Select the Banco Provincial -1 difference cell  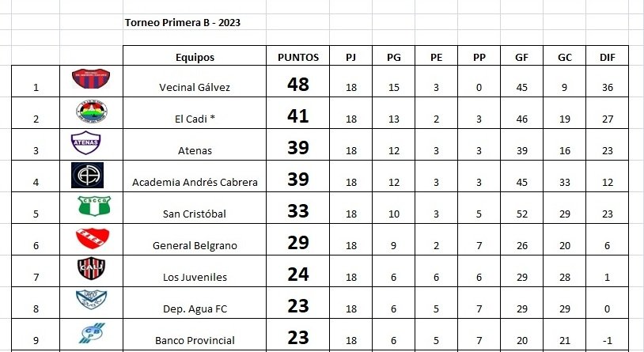[x=608, y=340]
